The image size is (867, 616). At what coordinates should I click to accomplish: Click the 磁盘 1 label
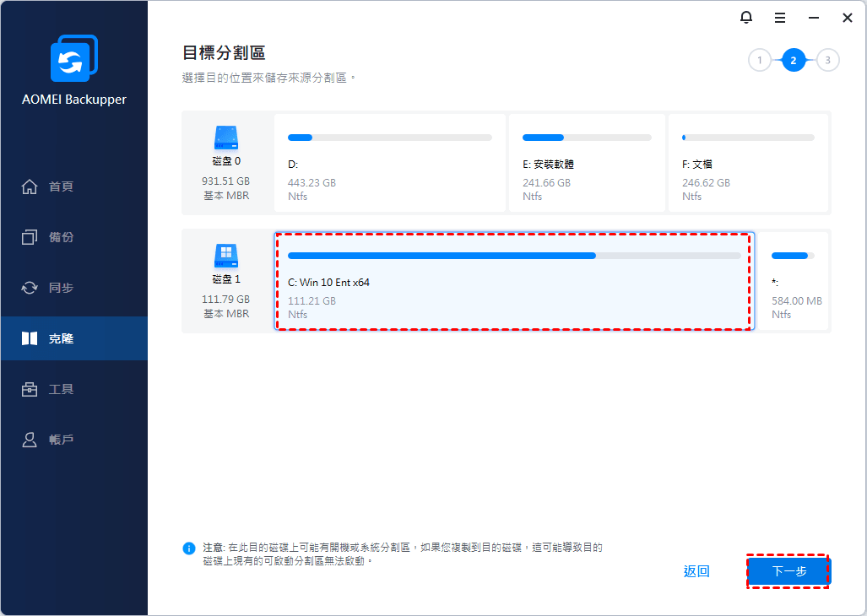[226, 279]
